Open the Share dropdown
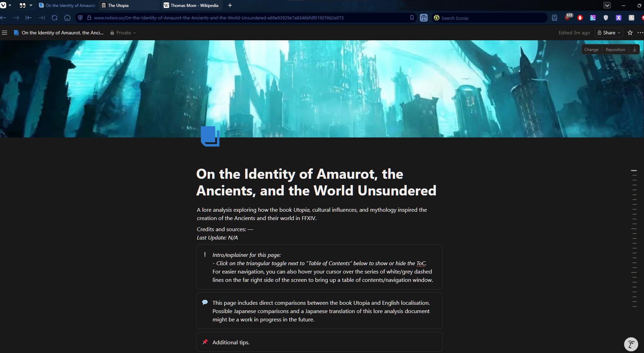Screen dimensions: 644x353 tap(609, 33)
